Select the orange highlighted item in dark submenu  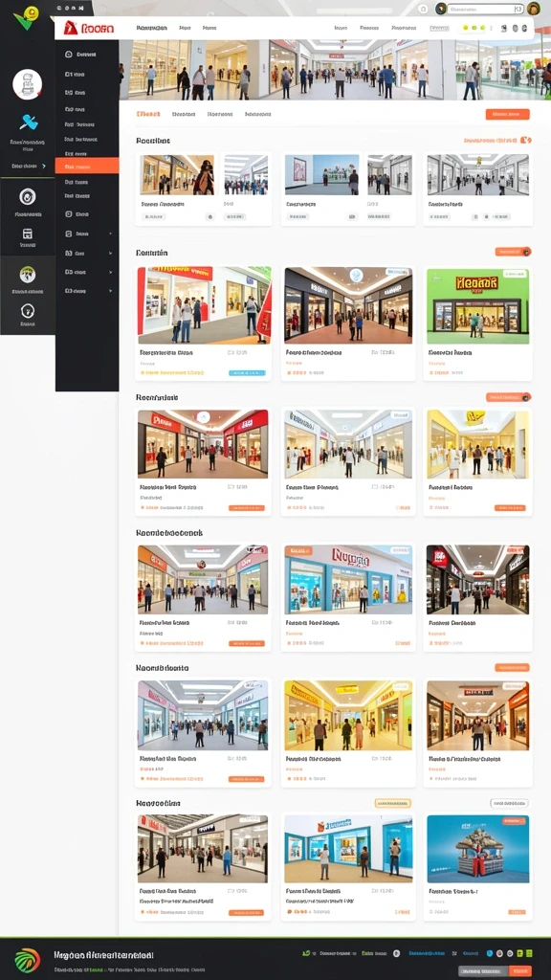[87, 166]
